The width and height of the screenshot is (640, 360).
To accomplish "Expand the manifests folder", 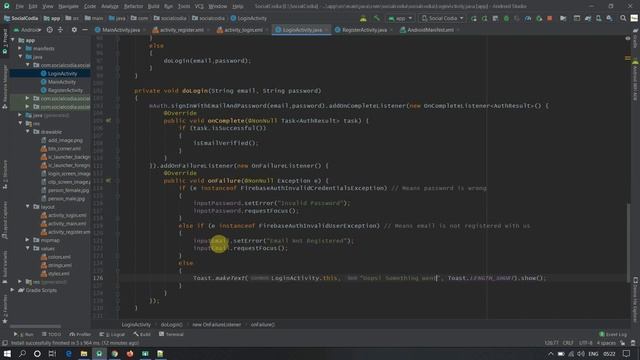I will pos(20,48).
